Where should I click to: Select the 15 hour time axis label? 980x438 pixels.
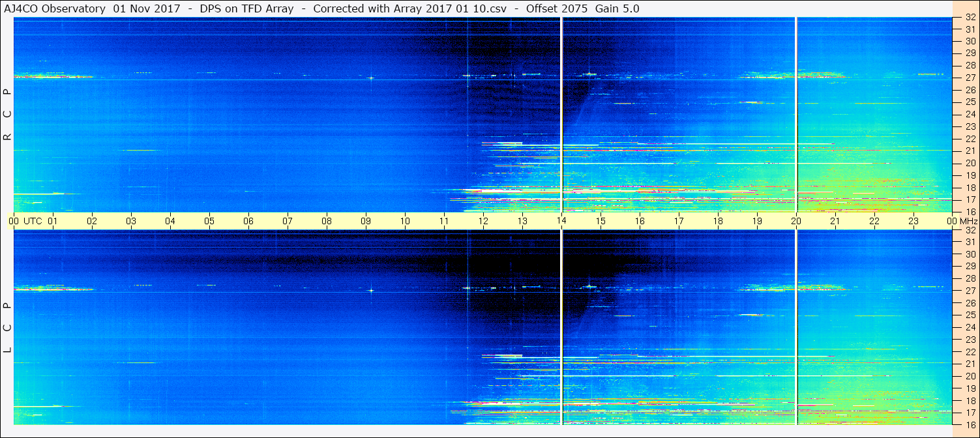(x=601, y=221)
